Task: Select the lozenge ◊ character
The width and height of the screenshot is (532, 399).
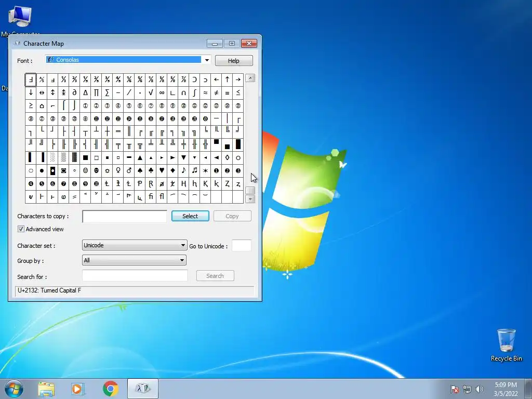Action: point(227,158)
